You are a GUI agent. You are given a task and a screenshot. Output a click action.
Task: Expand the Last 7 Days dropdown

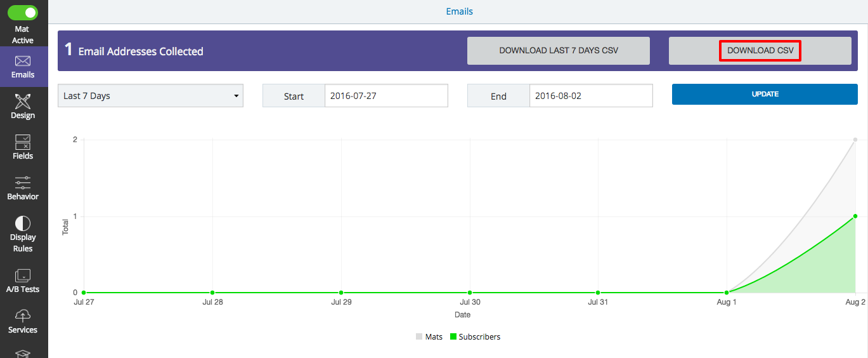click(x=150, y=96)
